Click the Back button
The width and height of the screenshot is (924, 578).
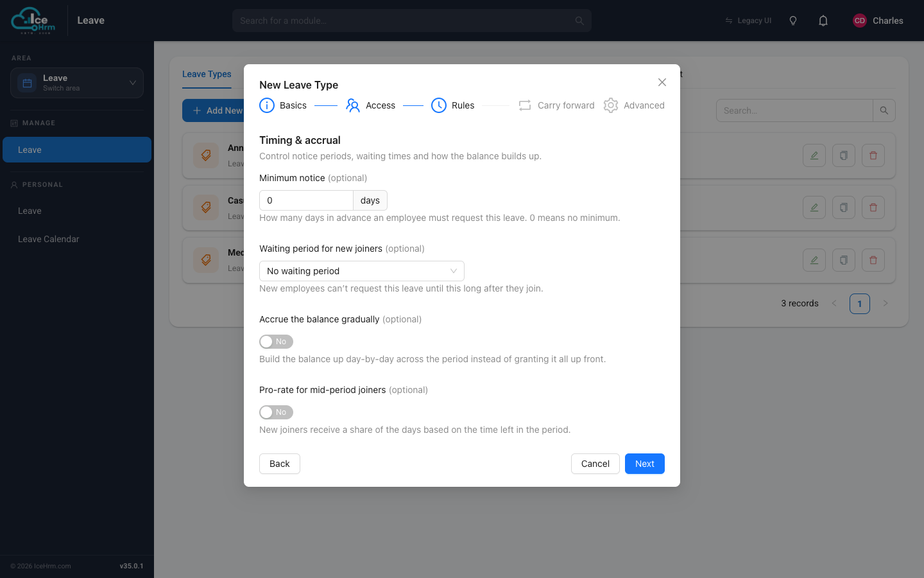280,464
